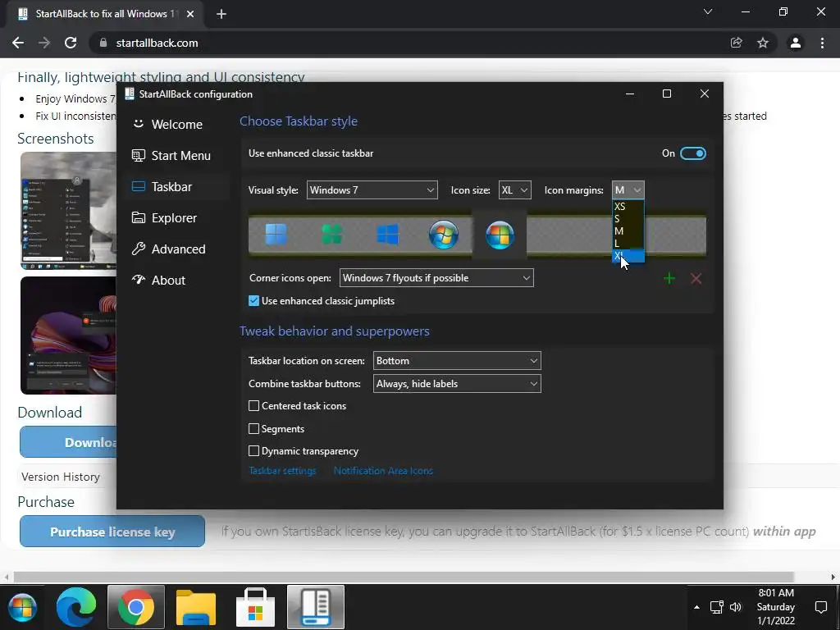Viewport: 840px width, 630px height.
Task: Click the Download button on the webpage
Action: click(68, 442)
